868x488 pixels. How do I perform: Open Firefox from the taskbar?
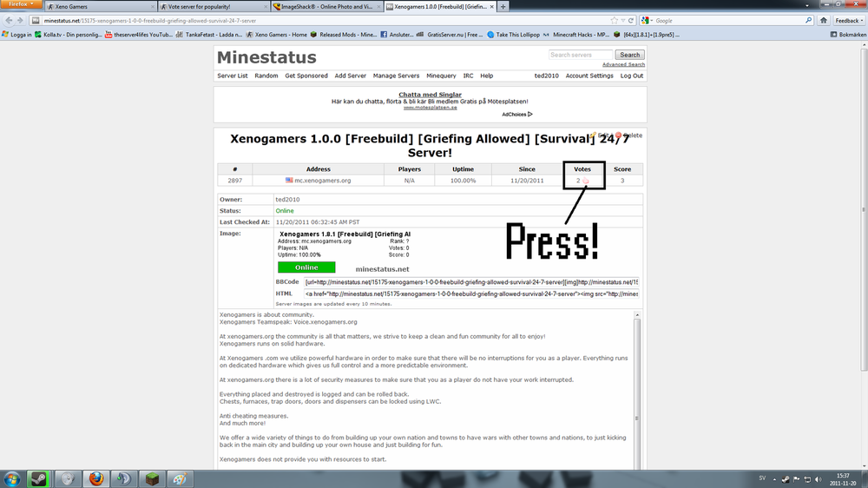point(95,479)
